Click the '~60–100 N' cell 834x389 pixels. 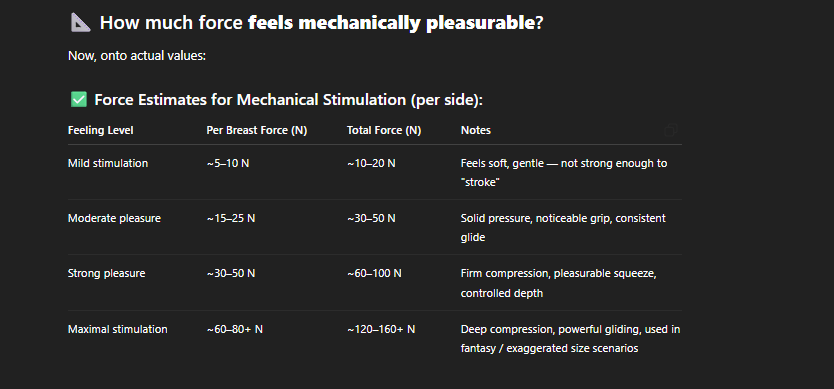(374, 274)
